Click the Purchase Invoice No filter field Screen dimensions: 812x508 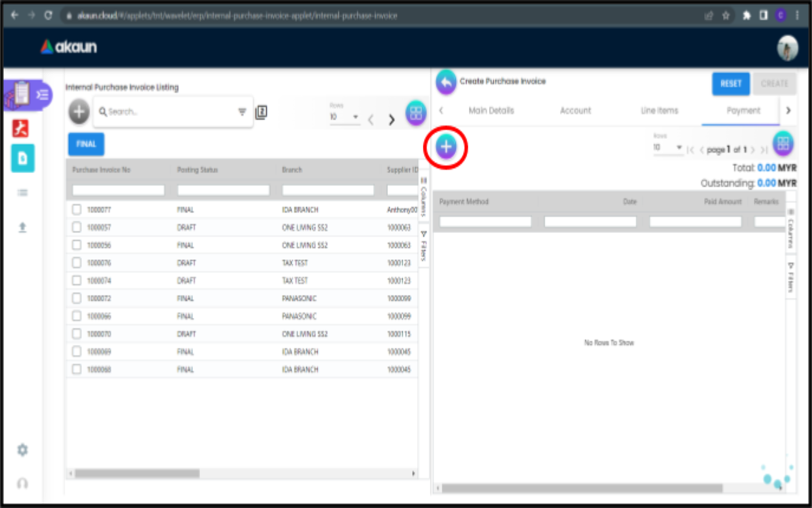118,190
